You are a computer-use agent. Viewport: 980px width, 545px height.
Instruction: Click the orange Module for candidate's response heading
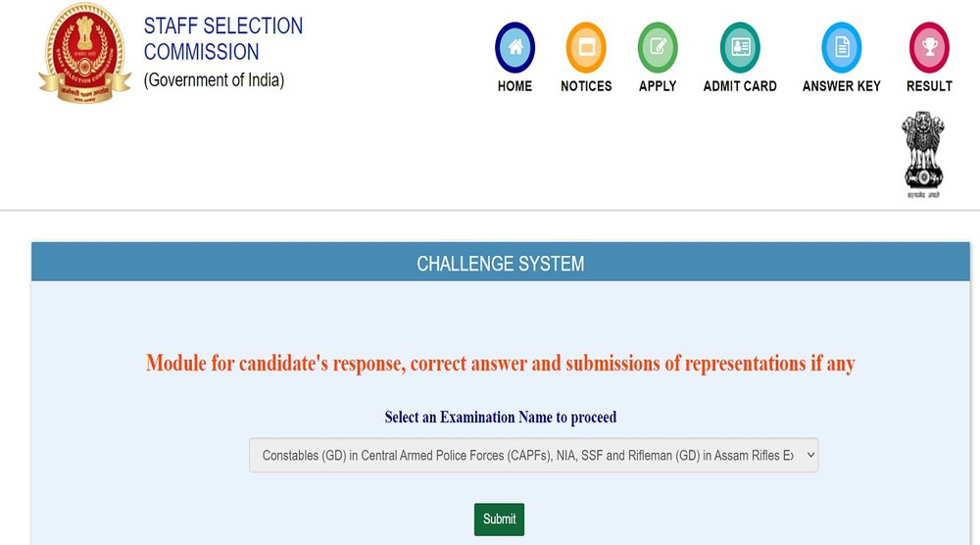[x=500, y=364]
